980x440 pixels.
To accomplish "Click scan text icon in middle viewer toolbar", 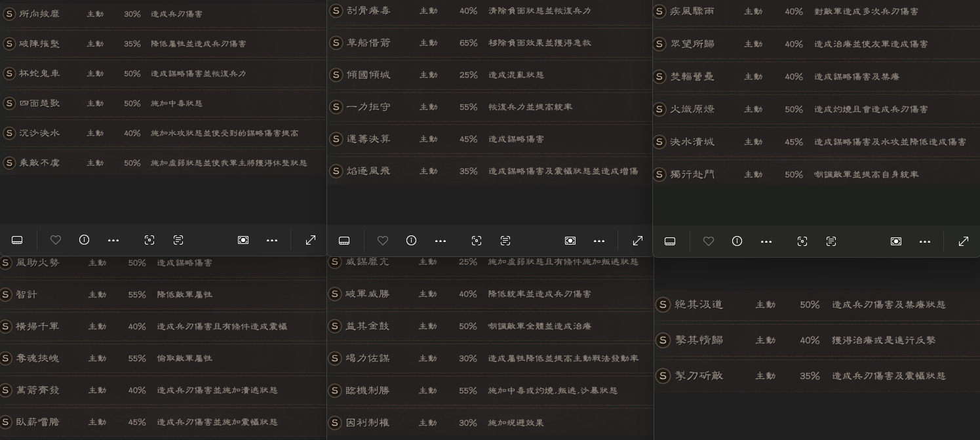I will (x=505, y=241).
